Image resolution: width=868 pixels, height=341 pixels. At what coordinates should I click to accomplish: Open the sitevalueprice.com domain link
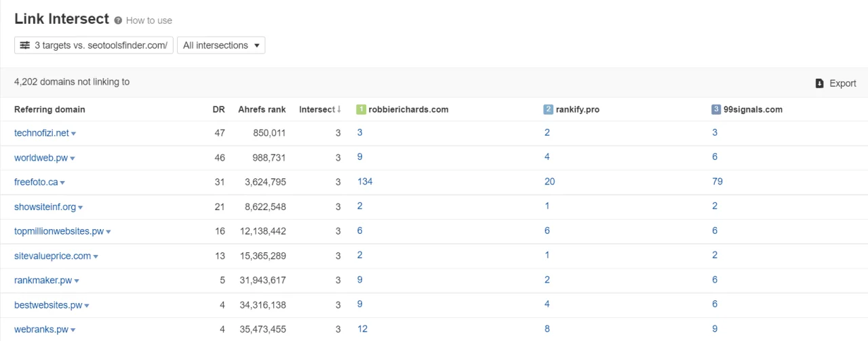tap(52, 256)
